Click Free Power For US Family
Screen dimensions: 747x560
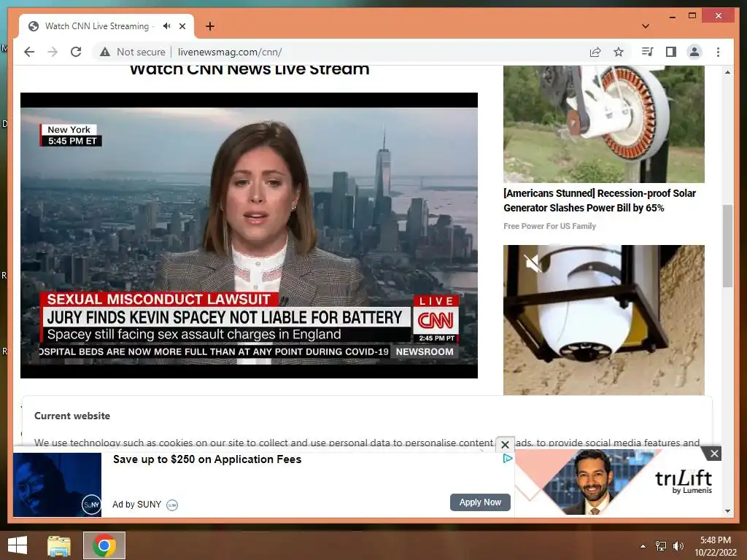click(x=550, y=226)
